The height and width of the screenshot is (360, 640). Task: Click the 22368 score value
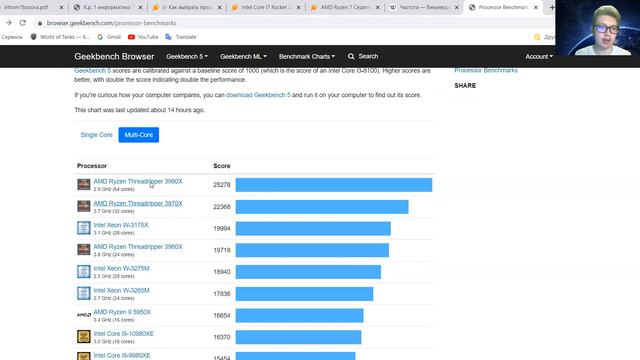[222, 207]
